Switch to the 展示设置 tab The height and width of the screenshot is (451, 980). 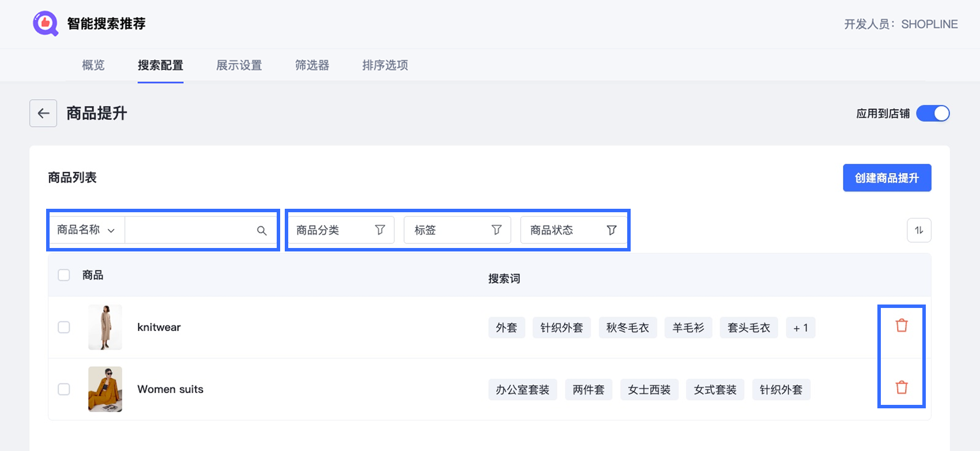pos(239,65)
